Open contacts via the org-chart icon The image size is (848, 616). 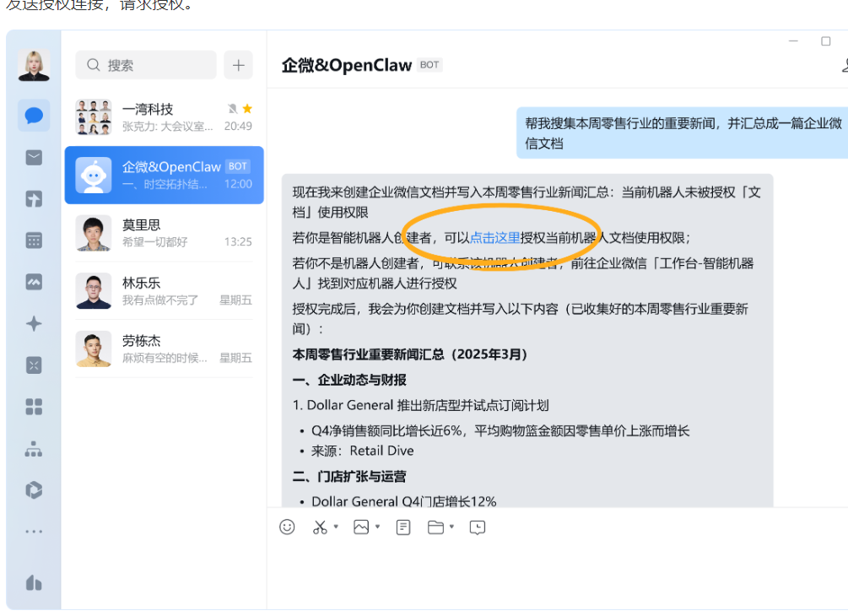(34, 449)
